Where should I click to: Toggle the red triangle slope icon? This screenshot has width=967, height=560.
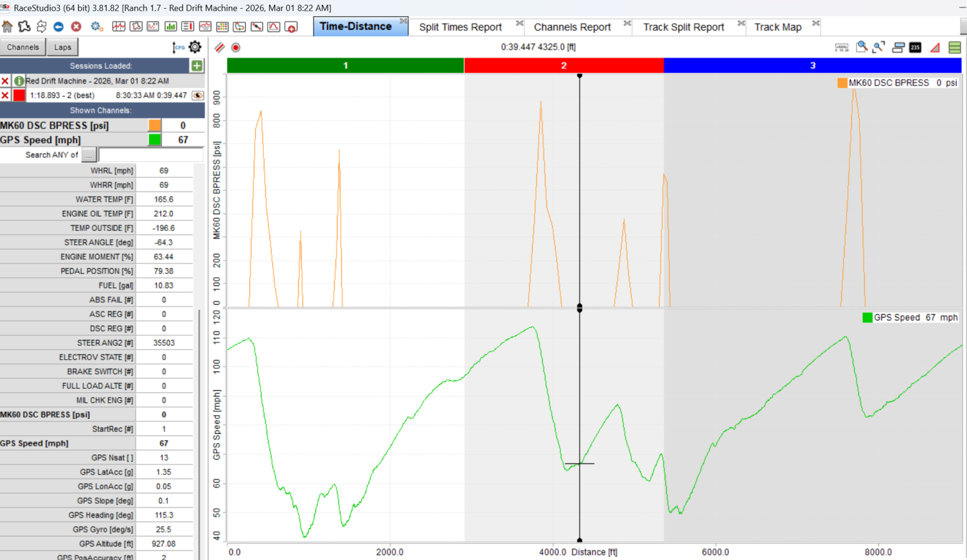(x=935, y=48)
